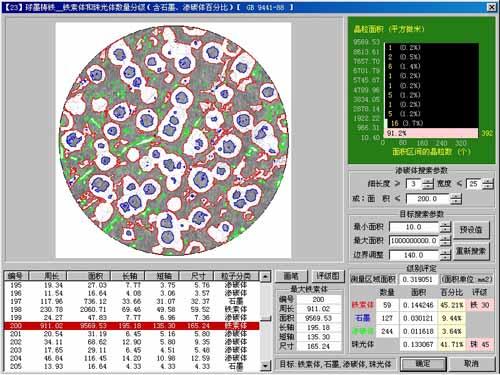Click the table scrollbar down arrow
The image size is (500, 375).
(x=265, y=366)
